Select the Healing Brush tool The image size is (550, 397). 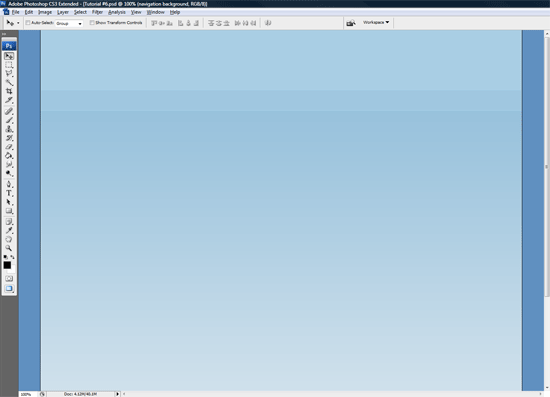(x=9, y=112)
